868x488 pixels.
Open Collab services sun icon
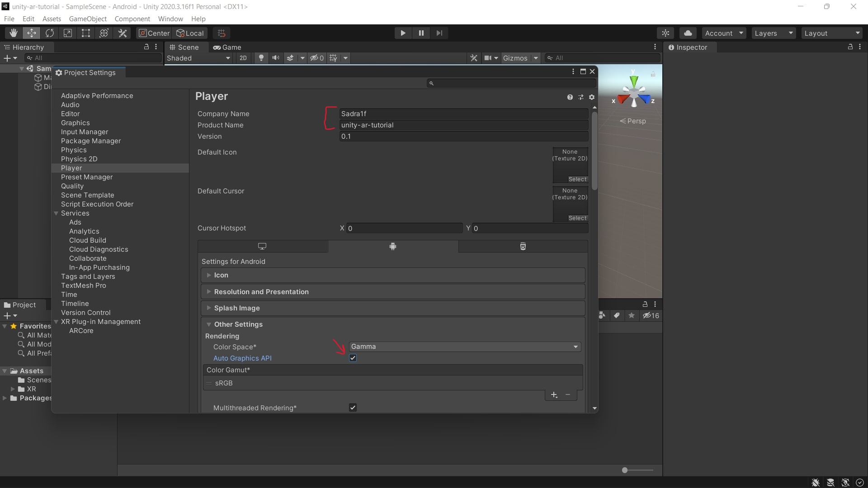pos(665,33)
